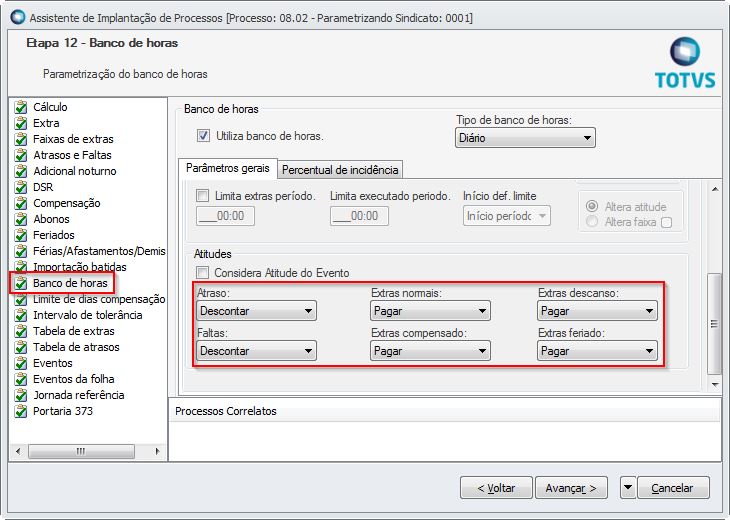Click the check icon beside Portaria 373
The width and height of the screenshot is (730, 520).
pyautogui.click(x=20, y=411)
